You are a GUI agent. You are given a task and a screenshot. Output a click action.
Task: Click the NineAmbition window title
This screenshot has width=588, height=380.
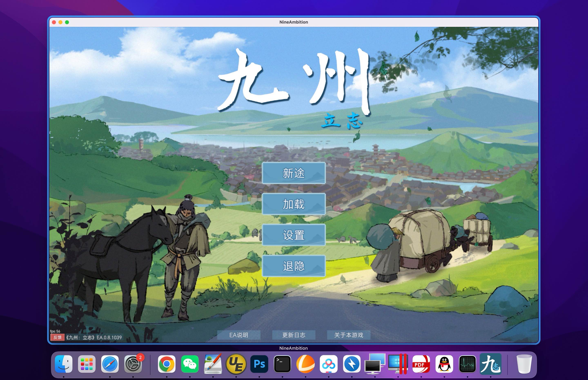coord(294,22)
